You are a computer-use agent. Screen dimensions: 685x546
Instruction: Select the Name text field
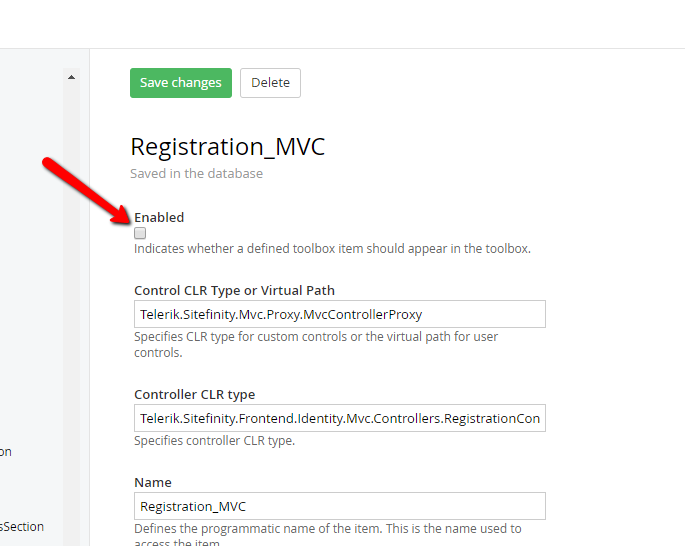(x=339, y=506)
